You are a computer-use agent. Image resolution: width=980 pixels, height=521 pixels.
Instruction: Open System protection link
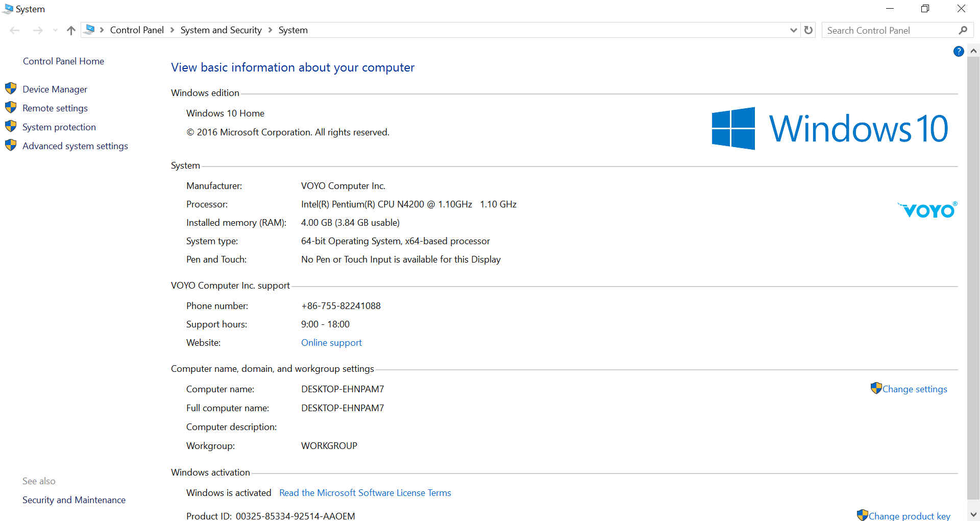pos(59,127)
